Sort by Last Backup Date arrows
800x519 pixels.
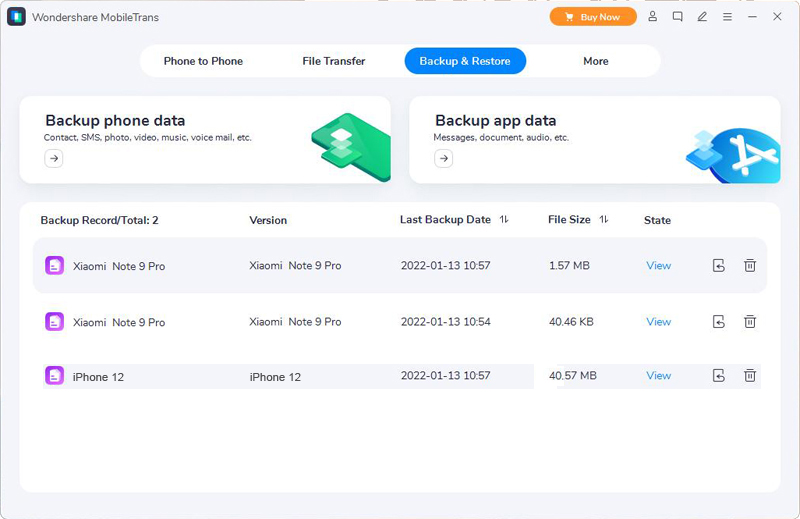coord(504,219)
